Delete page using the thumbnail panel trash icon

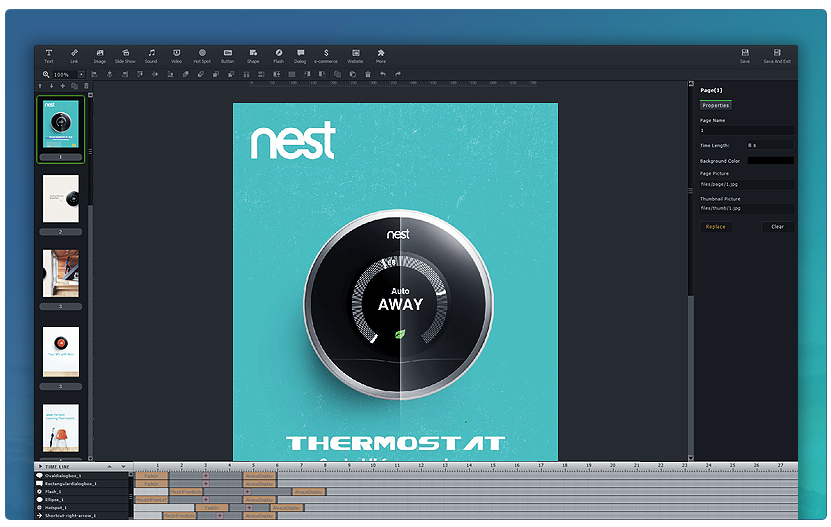86,86
